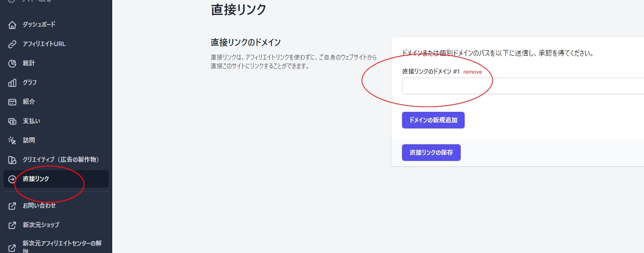Remove direct link domain #1

[x=472, y=72]
